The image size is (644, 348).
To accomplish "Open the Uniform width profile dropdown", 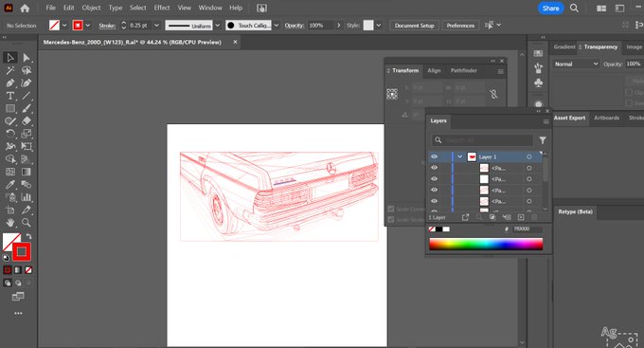I will click(x=218, y=26).
